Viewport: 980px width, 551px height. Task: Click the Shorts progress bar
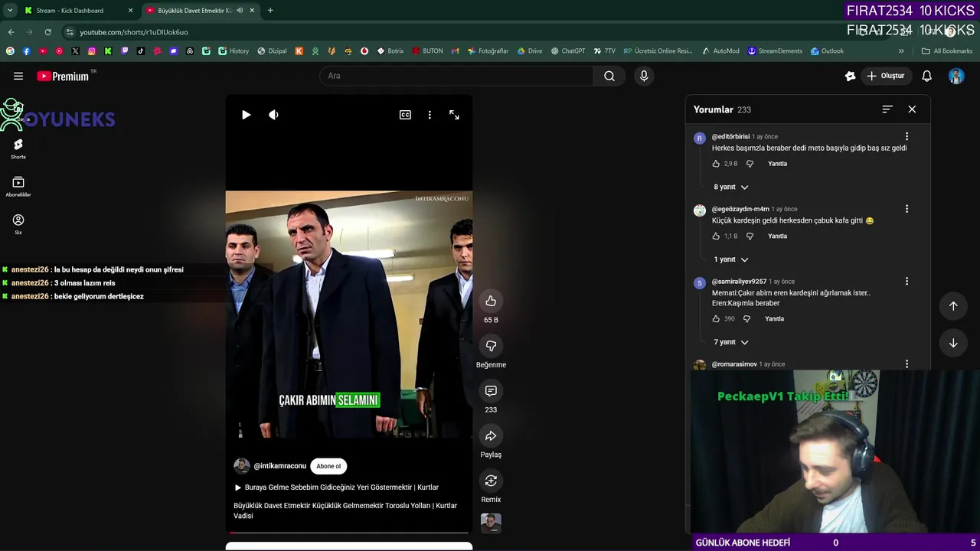349,533
